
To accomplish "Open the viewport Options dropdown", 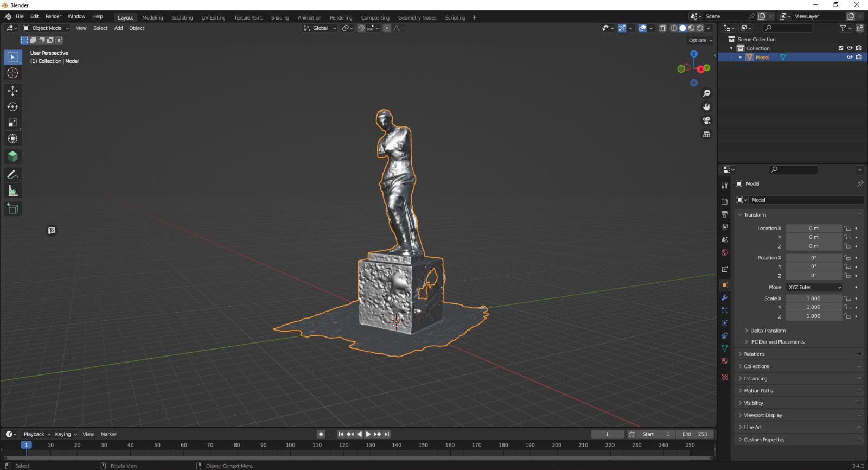I will click(700, 40).
